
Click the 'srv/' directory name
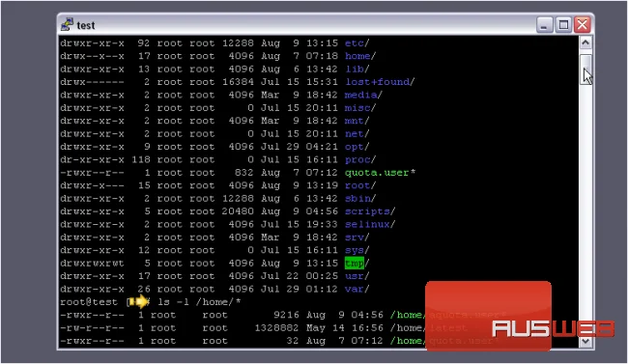[x=357, y=238]
